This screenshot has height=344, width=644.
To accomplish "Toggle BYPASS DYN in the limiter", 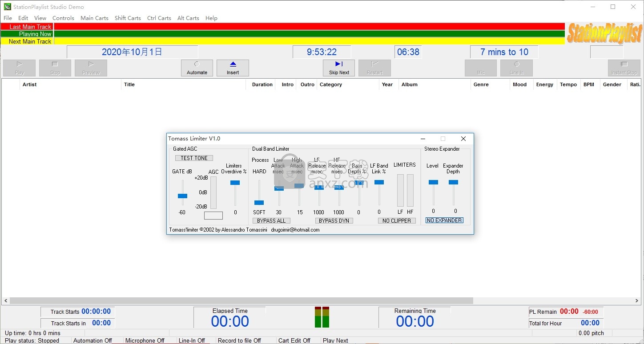I will point(334,221).
